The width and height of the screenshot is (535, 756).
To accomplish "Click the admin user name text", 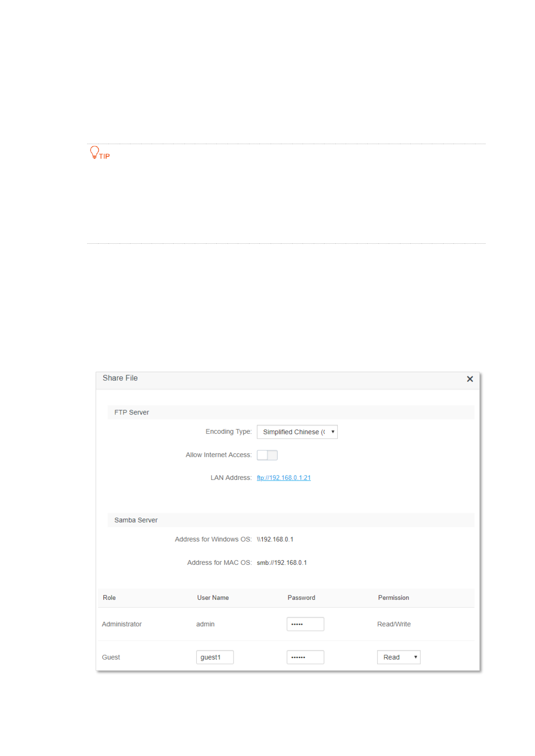I will pyautogui.click(x=205, y=624).
